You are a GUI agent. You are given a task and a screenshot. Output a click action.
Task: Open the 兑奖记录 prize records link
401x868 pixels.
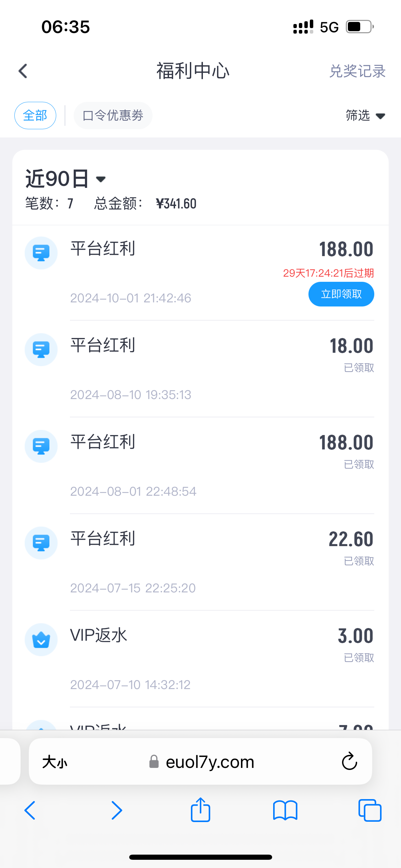click(357, 71)
